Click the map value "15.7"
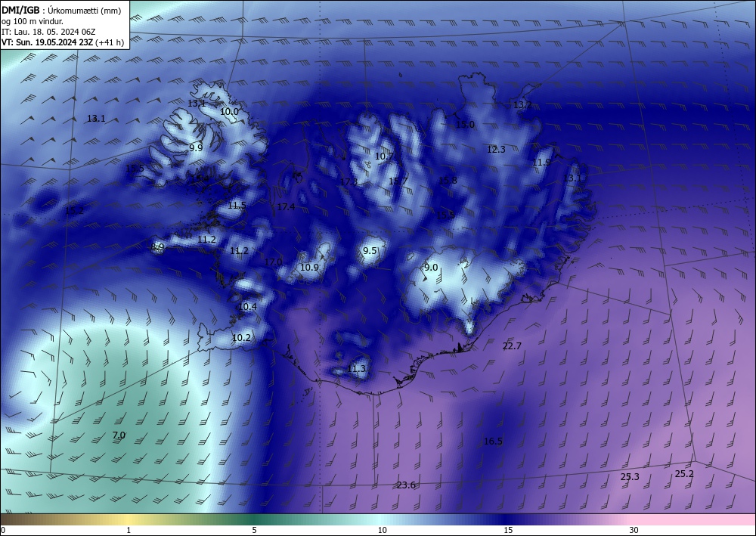 (x=398, y=181)
